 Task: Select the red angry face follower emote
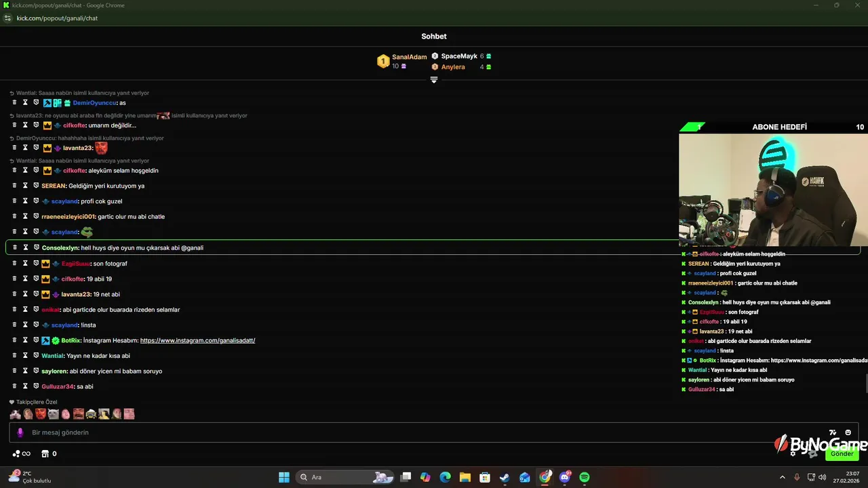pyautogui.click(x=41, y=414)
